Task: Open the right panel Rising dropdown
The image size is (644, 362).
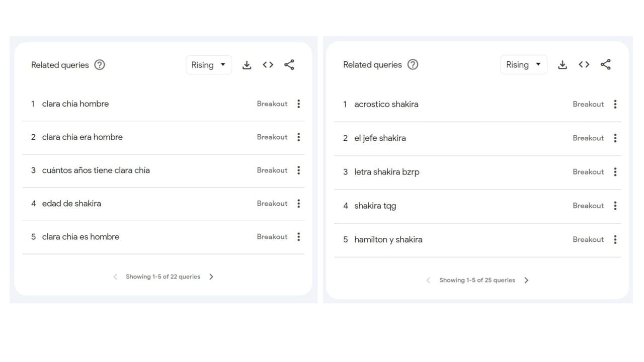Action: pos(523,64)
